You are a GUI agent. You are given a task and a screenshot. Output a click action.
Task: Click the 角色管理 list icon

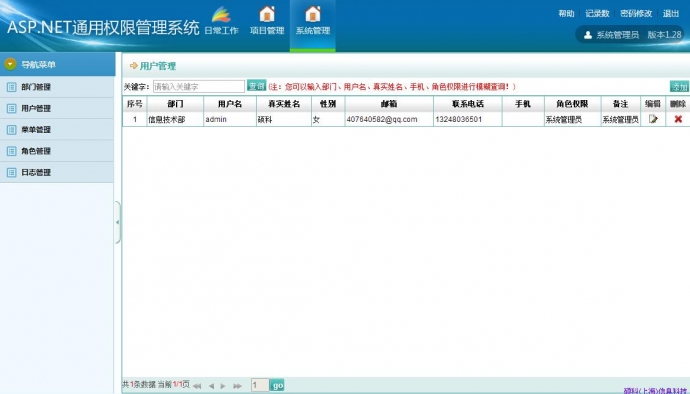click(x=12, y=151)
